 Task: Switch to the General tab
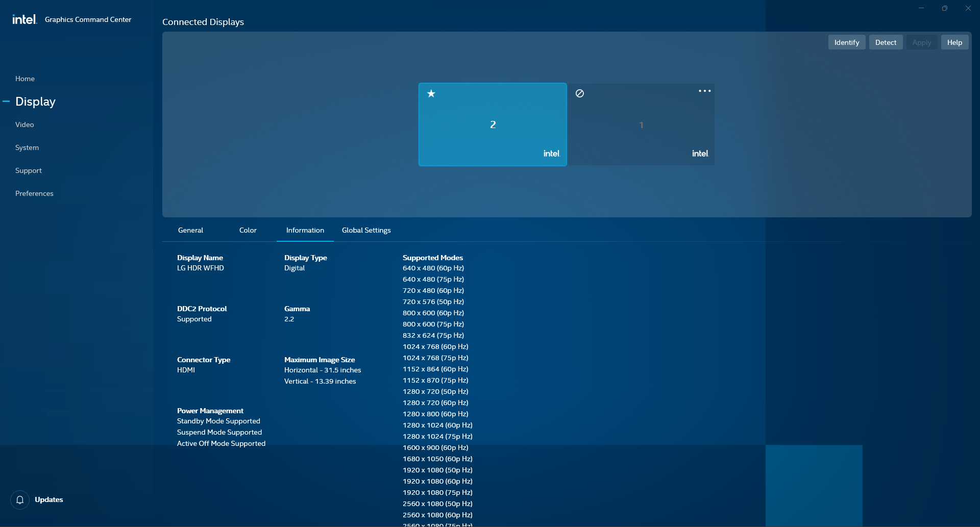pos(190,230)
